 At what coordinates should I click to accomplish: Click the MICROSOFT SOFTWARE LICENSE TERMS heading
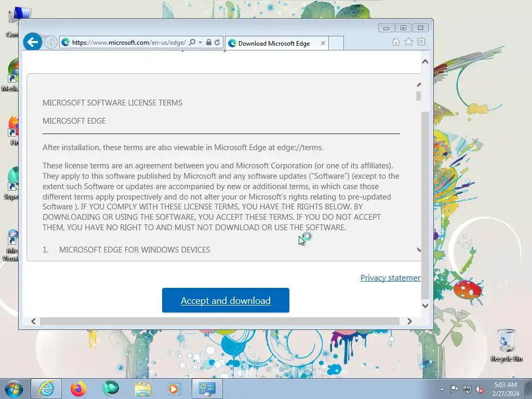tap(112, 103)
